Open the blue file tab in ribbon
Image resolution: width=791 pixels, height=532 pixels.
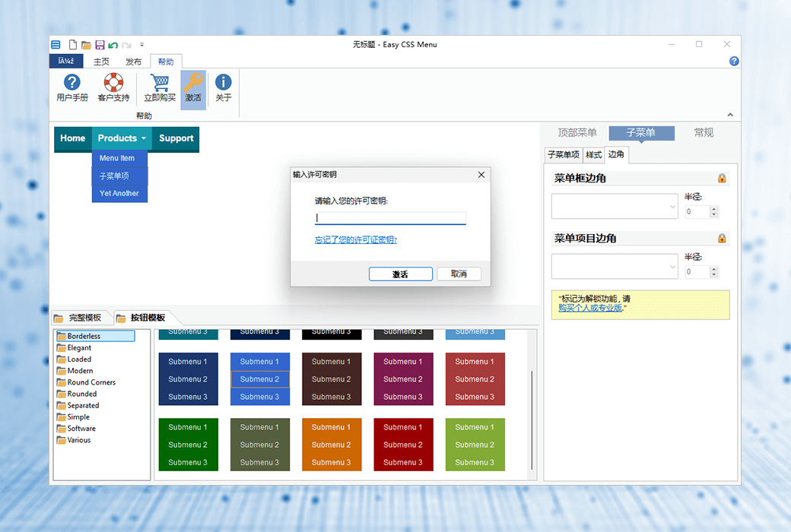click(66, 61)
